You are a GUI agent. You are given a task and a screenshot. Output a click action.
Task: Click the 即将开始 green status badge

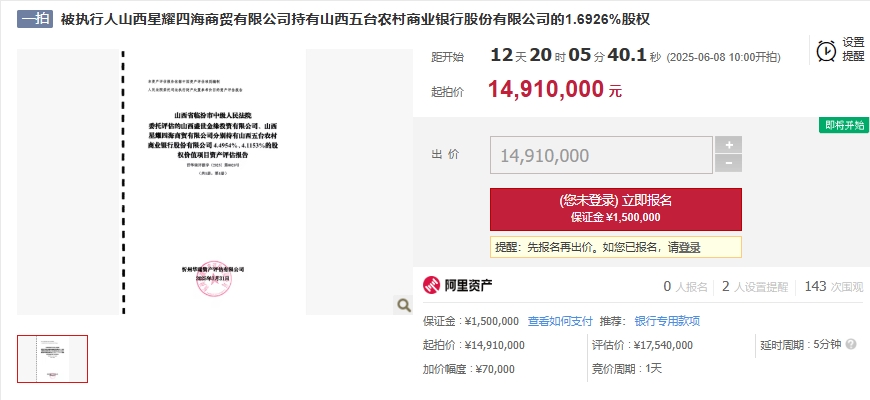tap(844, 125)
